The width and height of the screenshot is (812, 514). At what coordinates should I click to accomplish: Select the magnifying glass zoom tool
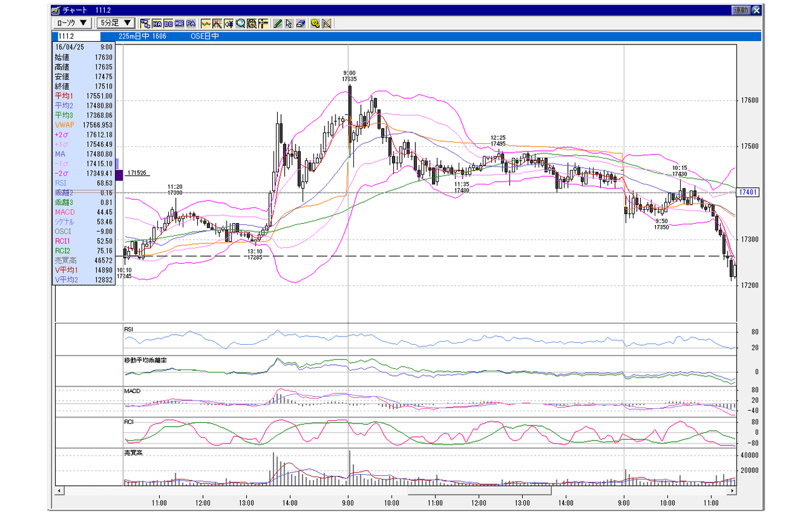pyautogui.click(x=240, y=23)
